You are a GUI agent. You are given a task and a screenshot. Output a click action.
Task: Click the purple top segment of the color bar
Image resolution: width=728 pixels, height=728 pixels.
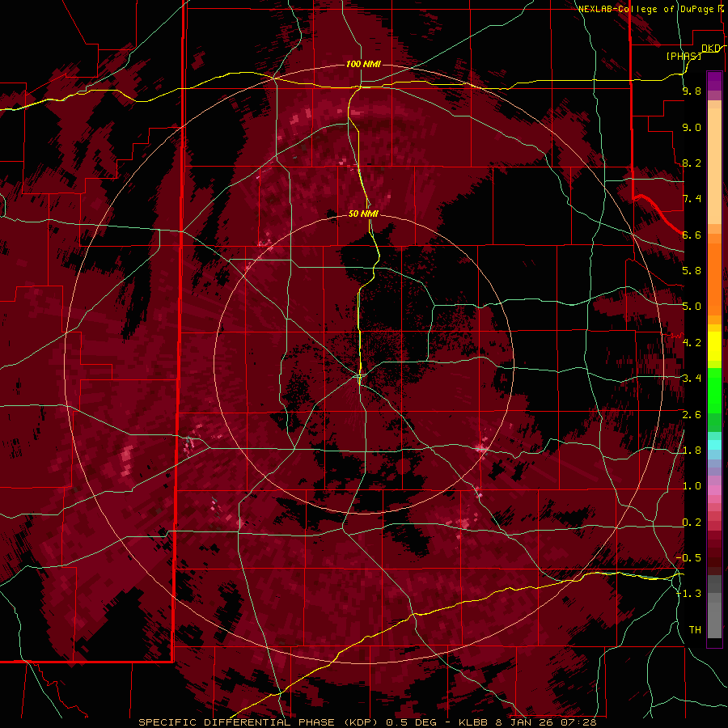point(714,81)
